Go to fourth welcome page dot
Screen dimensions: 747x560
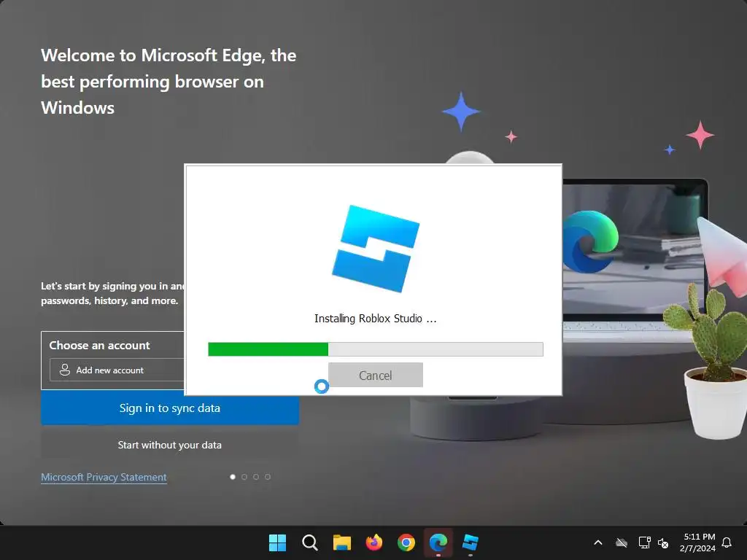coord(268,477)
